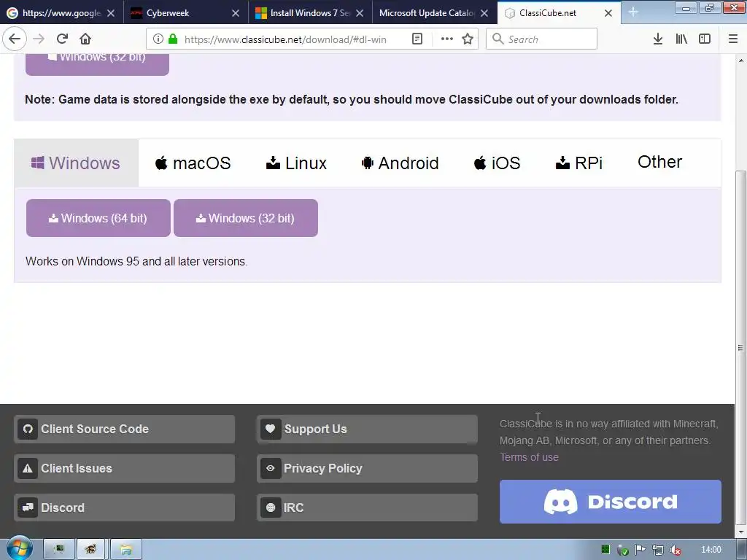This screenshot has width=747, height=560.
Task: Show site information icon in address bar
Action: click(x=158, y=39)
